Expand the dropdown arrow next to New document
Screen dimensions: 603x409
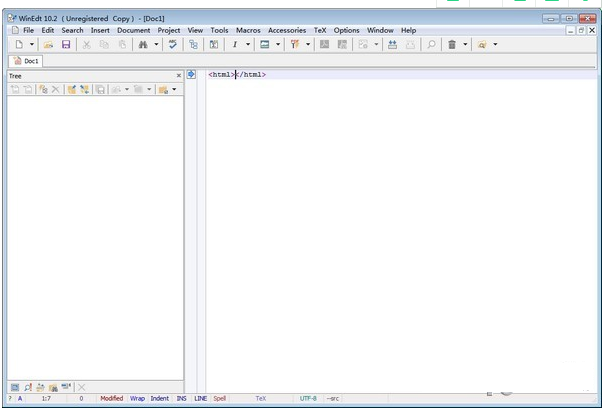pyautogui.click(x=31, y=45)
